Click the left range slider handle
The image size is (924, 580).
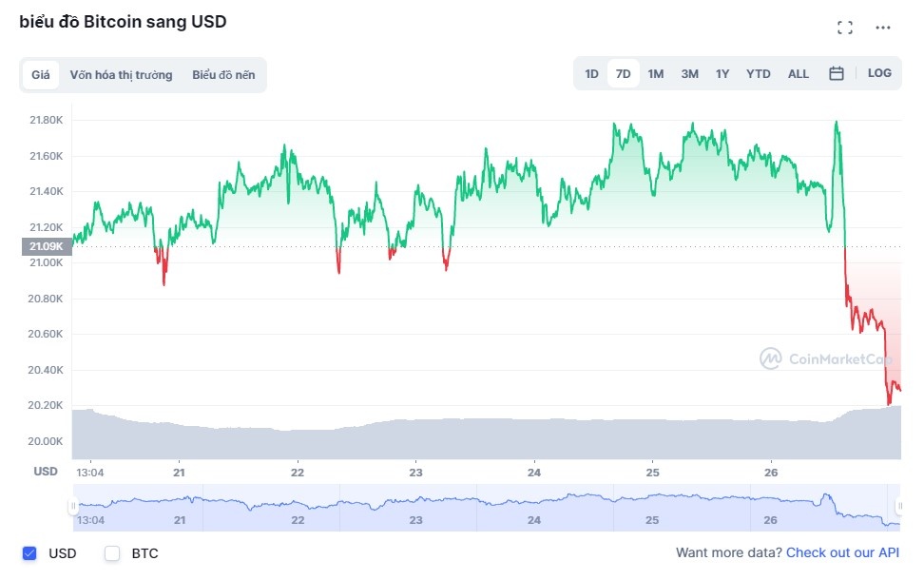pos(73,508)
